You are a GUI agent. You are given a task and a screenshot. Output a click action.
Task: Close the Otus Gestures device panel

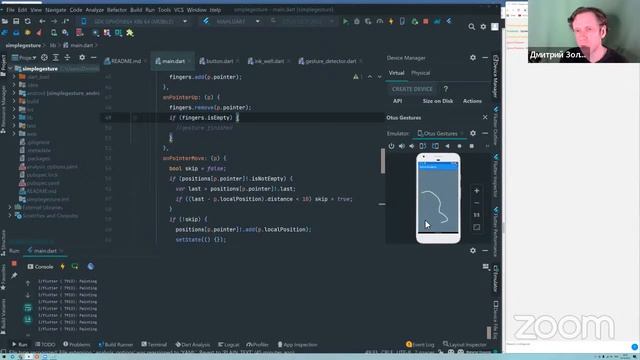(x=485, y=117)
